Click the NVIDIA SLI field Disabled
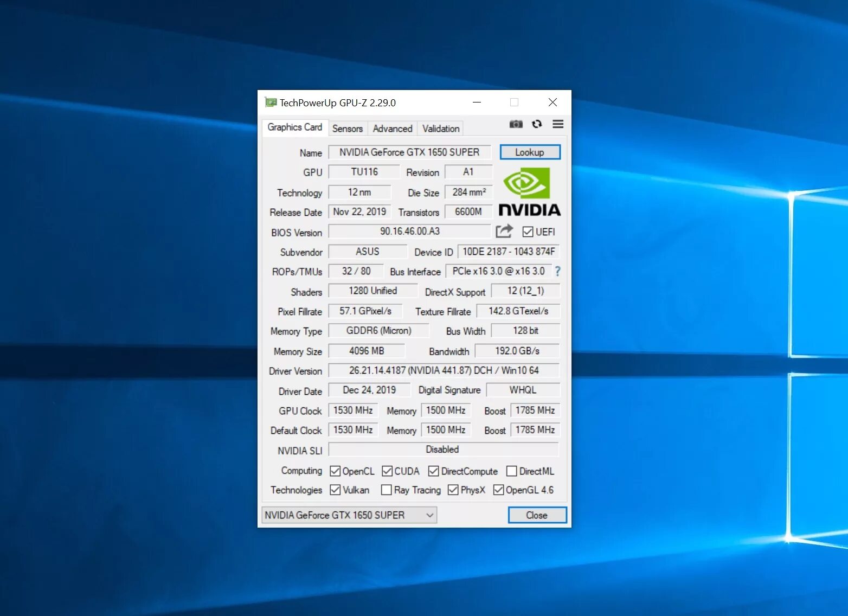The image size is (848, 616). 443,450
